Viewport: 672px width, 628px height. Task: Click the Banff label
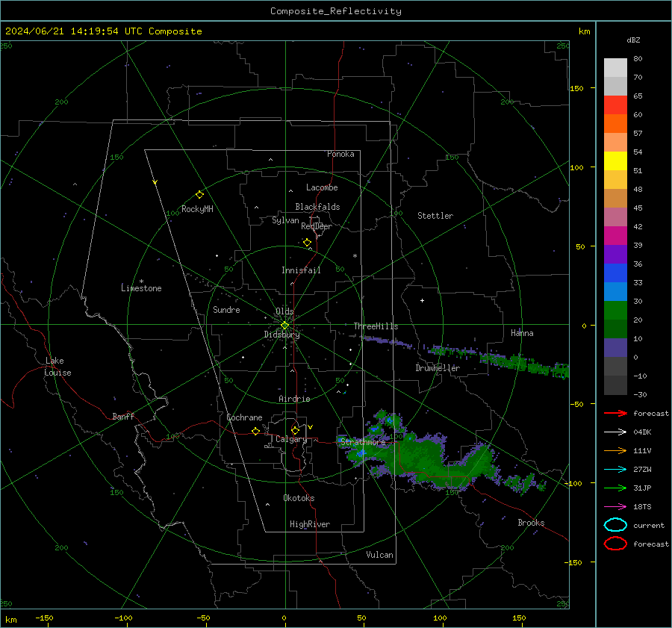123,416
